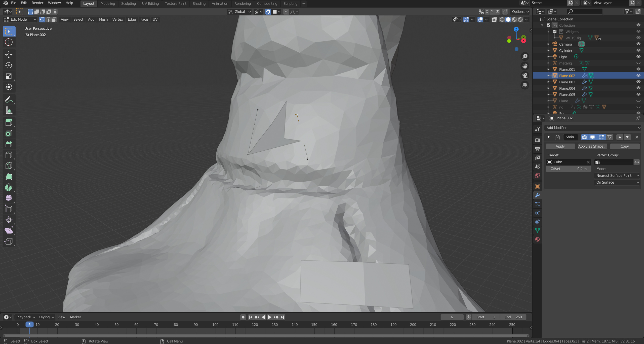Choose the Inset Faces tool
The image size is (644, 344).
pos(9,133)
